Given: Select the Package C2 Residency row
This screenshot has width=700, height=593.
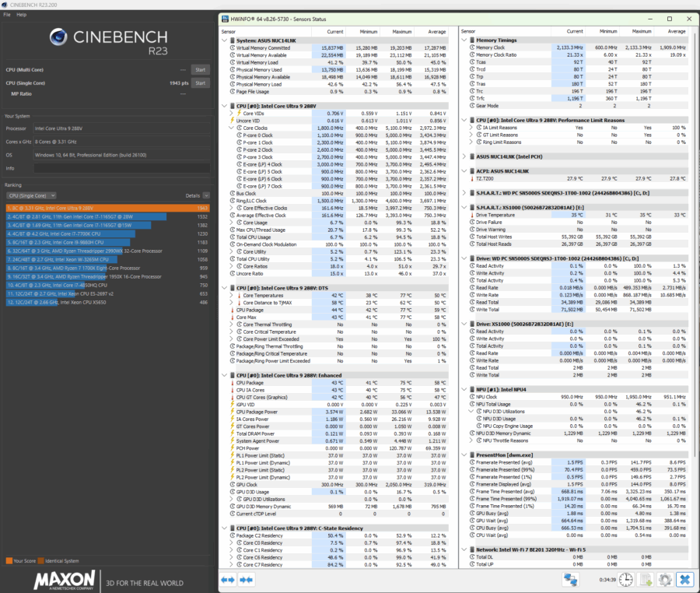Looking at the screenshot, I should (338, 535).
